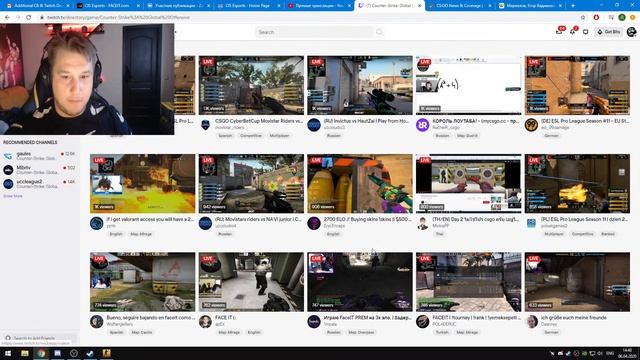The image size is (640, 360).
Task: Switch to the Additional CS & Twitch tab
Action: tap(37, 6)
